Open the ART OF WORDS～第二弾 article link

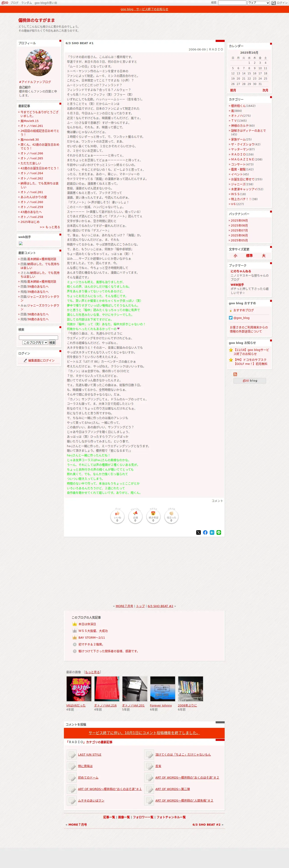(173, 789)
